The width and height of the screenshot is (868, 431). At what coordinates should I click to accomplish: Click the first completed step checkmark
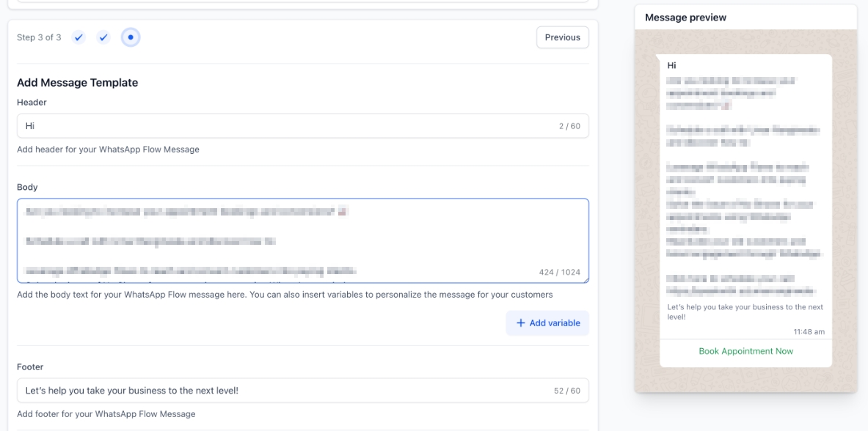tap(79, 37)
